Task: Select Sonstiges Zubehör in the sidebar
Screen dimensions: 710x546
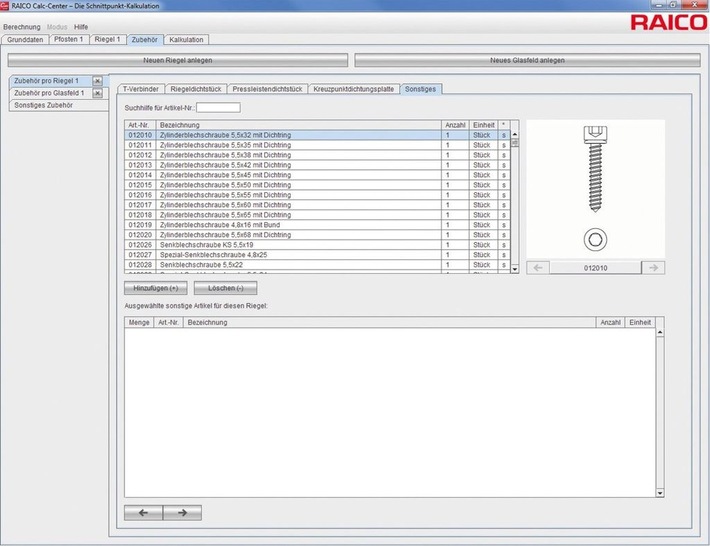Action: click(42, 105)
